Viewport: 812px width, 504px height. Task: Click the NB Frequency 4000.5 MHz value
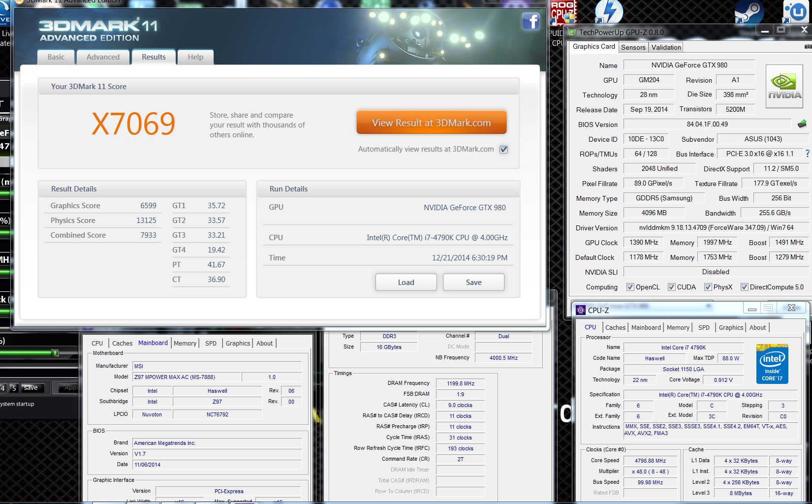point(503,358)
